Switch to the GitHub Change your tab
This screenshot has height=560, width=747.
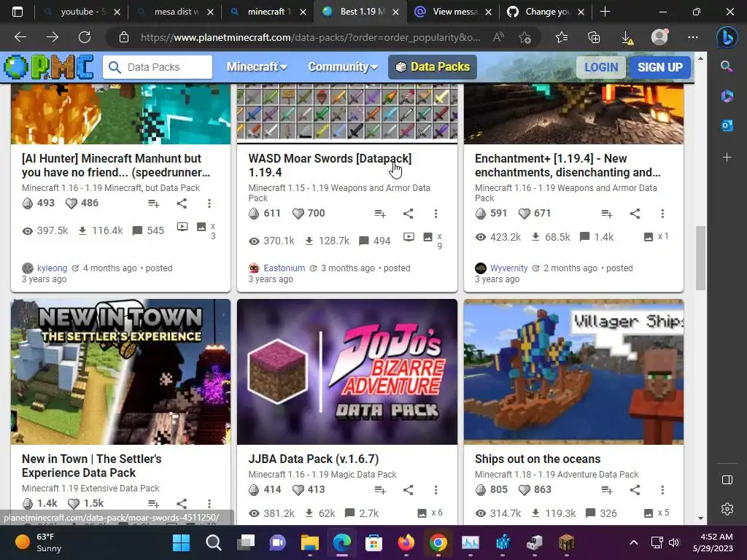(x=546, y=12)
